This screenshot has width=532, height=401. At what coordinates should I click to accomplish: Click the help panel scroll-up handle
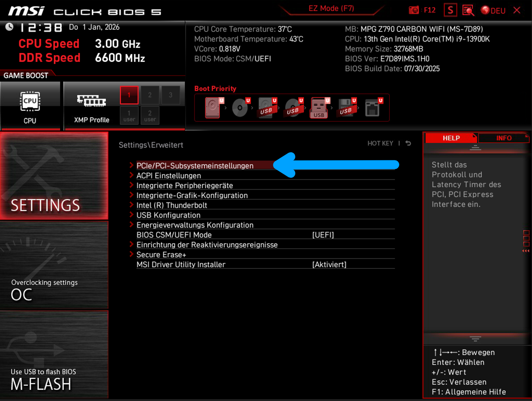click(475, 147)
